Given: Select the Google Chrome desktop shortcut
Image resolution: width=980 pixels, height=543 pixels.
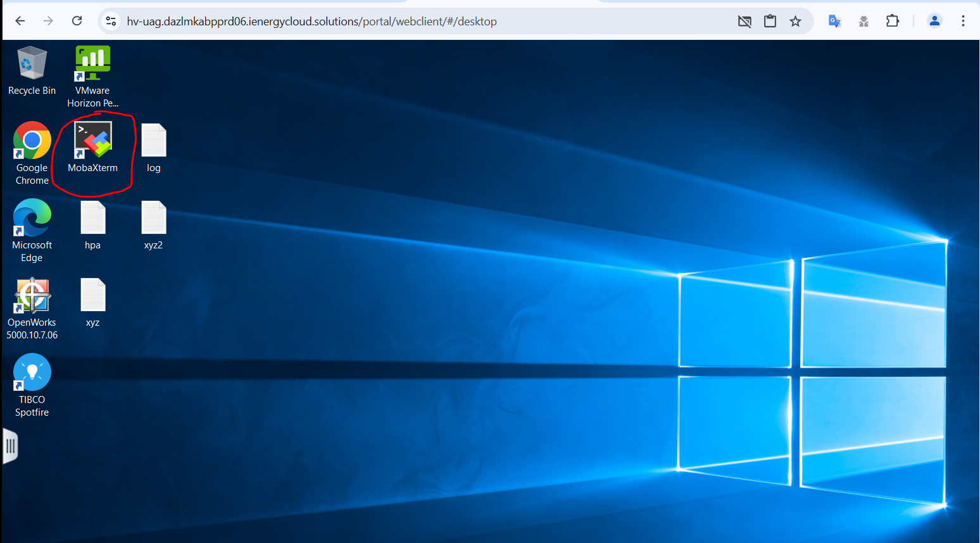Looking at the screenshot, I should [x=32, y=153].
